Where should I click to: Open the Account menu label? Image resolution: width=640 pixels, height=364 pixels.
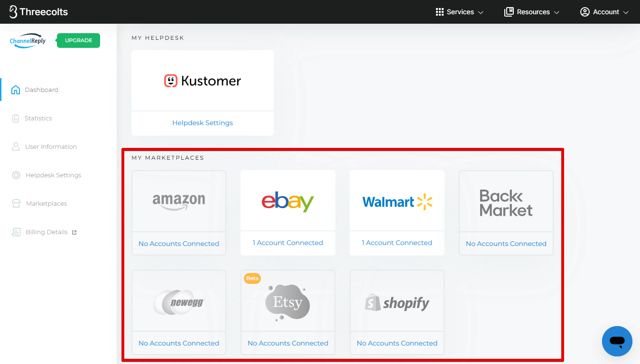pyautogui.click(x=606, y=12)
